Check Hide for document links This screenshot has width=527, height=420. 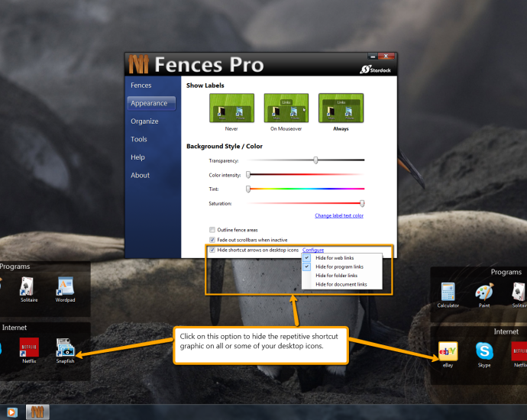pos(342,284)
